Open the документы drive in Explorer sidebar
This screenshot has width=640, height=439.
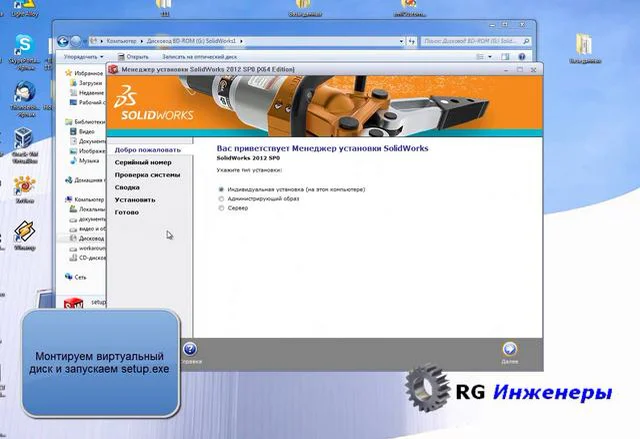click(x=92, y=219)
